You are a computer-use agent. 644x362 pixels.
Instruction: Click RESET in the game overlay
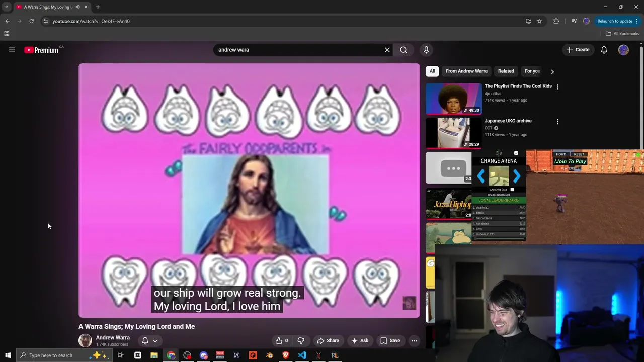[579, 154]
